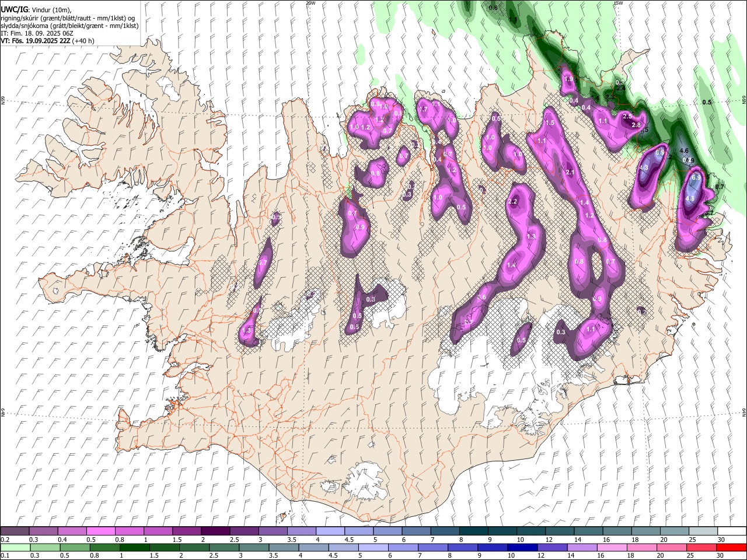
Task: Click the 'rigning/skúrir (grænt/blátt/rautt - mm/1klst) og' line
Action: (68, 18)
